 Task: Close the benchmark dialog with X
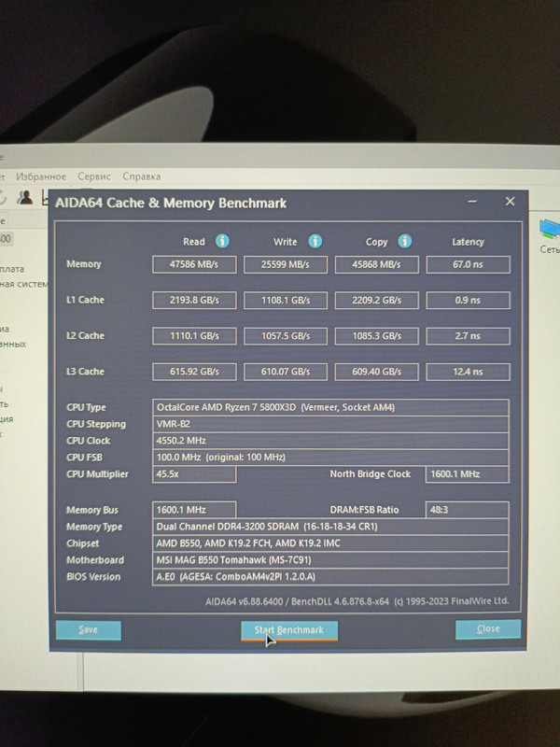pyautogui.click(x=510, y=202)
